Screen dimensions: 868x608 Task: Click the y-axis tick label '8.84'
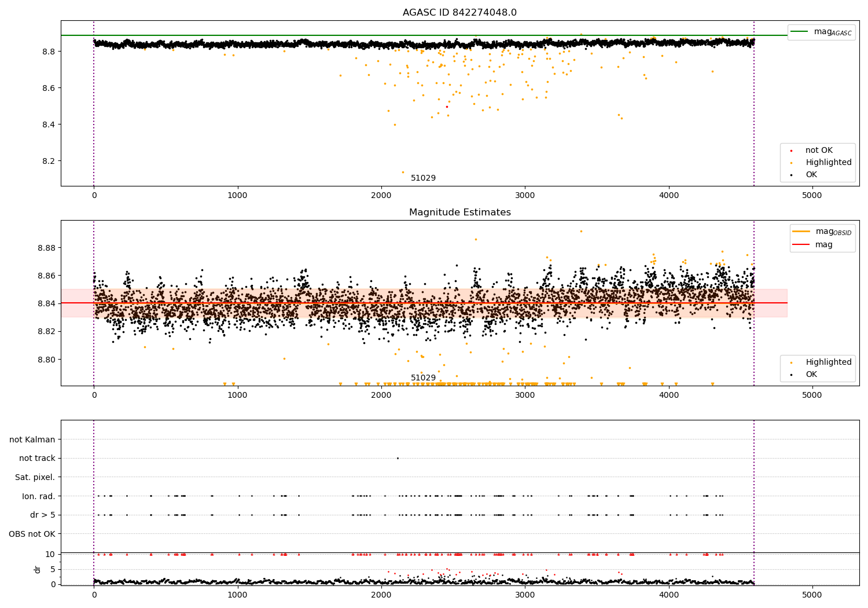click(46, 303)
